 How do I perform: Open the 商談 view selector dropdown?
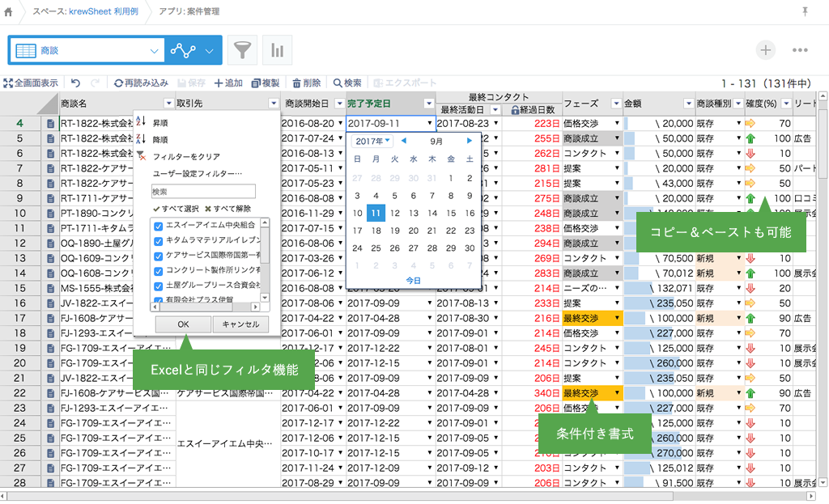87,51
